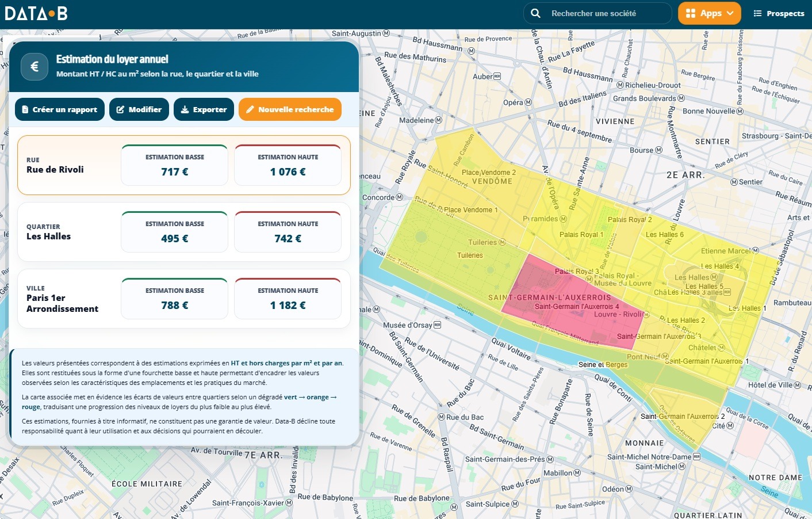Click the 742 € high estimate
Viewport: 812px width, 519px height.
[288, 238]
